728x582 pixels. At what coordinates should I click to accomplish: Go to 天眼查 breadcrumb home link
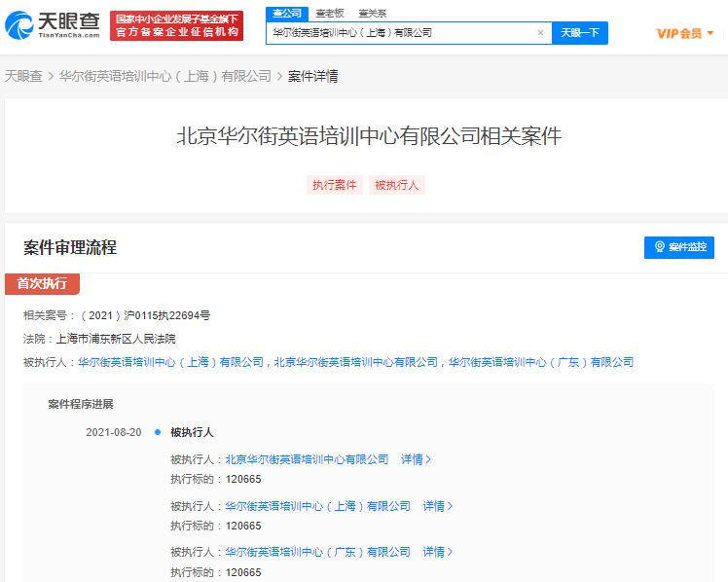[23, 76]
